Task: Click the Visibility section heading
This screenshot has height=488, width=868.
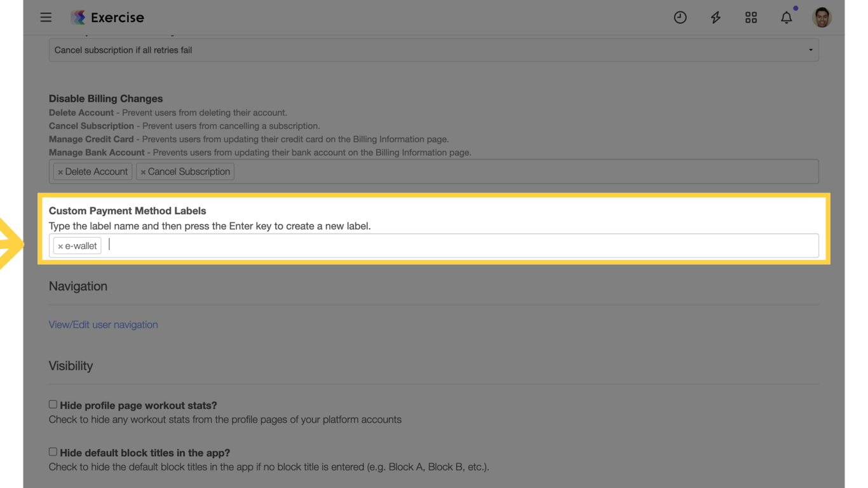Action: pos(71,366)
